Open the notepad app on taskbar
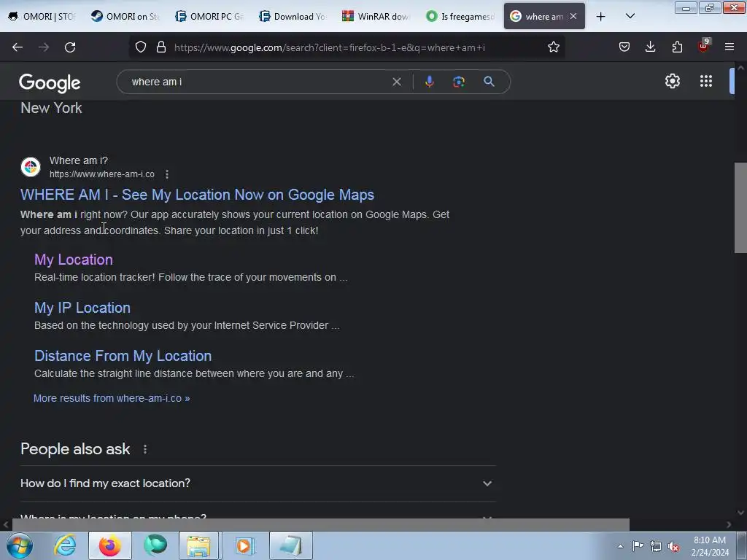Viewport: 747px width, 560px height. click(x=290, y=545)
